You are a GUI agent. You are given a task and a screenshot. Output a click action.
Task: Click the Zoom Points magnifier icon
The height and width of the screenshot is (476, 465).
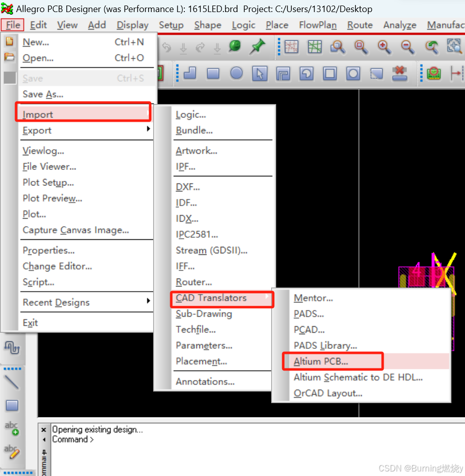point(337,47)
